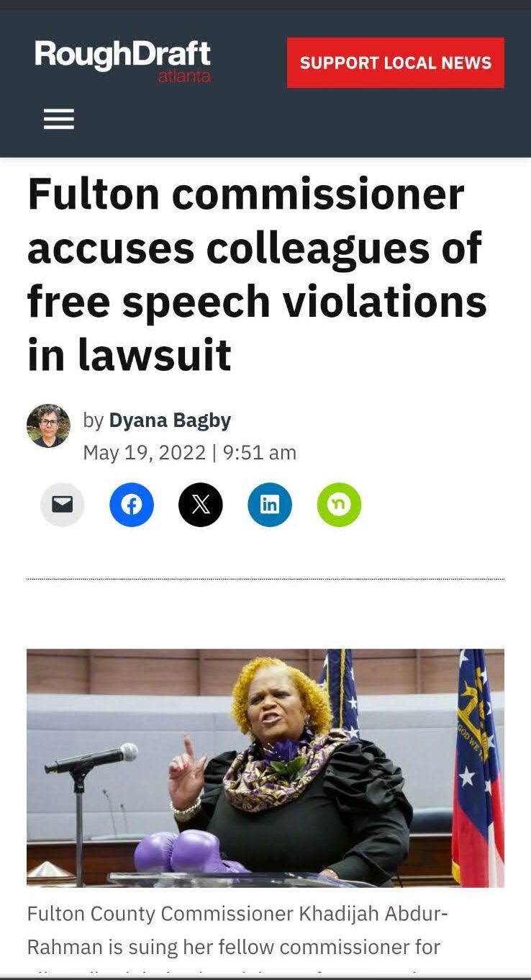Viewport: 531px width, 980px height.
Task: Share the article on X
Action: click(201, 505)
